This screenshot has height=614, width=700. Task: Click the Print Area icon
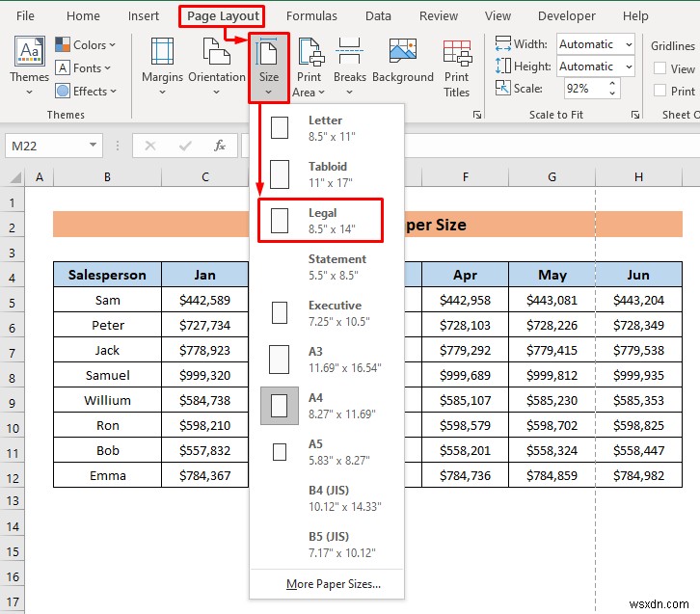(310, 51)
